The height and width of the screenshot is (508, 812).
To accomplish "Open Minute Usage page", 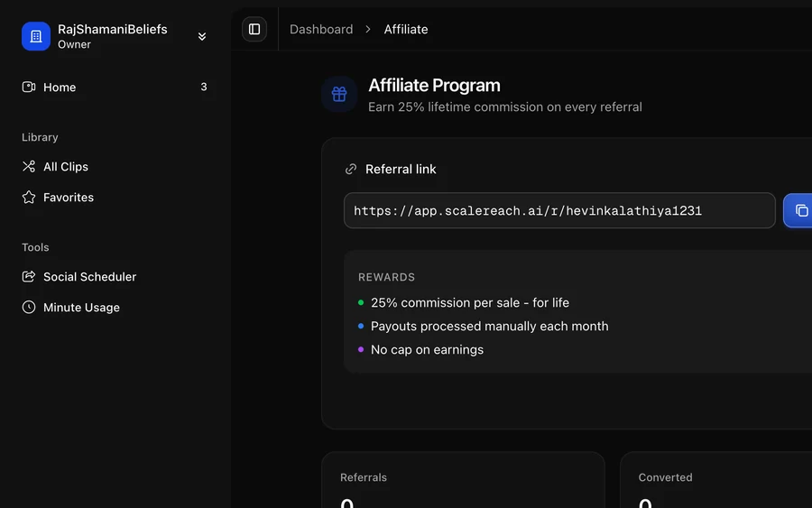I will 115,307.
